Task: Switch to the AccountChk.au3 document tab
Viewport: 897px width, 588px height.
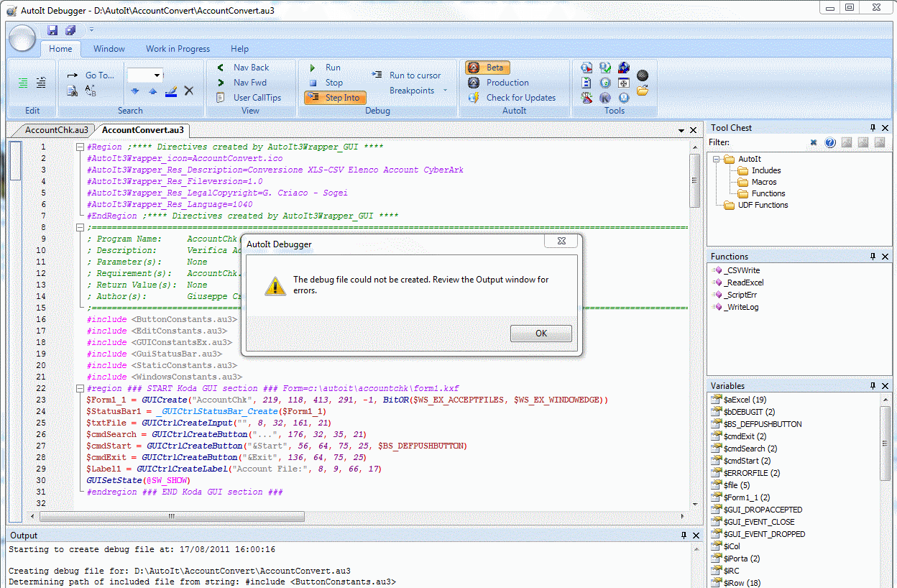Action: point(56,130)
